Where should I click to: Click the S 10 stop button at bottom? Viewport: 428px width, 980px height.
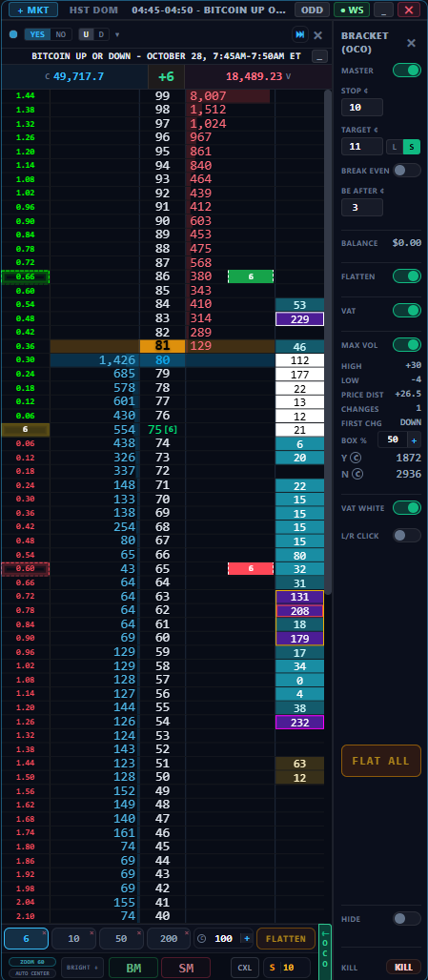click(287, 968)
